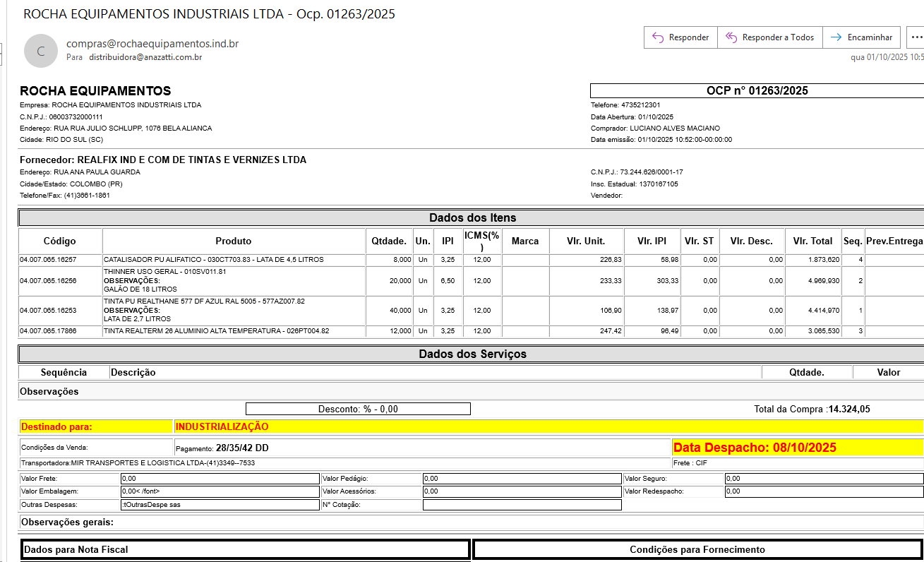Click the Desconto percentage box

(358, 409)
